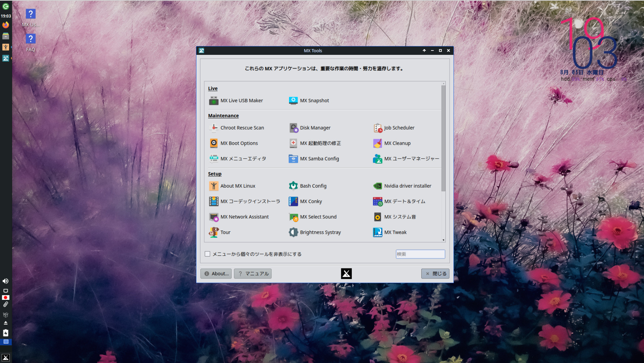Open MX Tweak
The image size is (644, 363).
click(x=390, y=232)
